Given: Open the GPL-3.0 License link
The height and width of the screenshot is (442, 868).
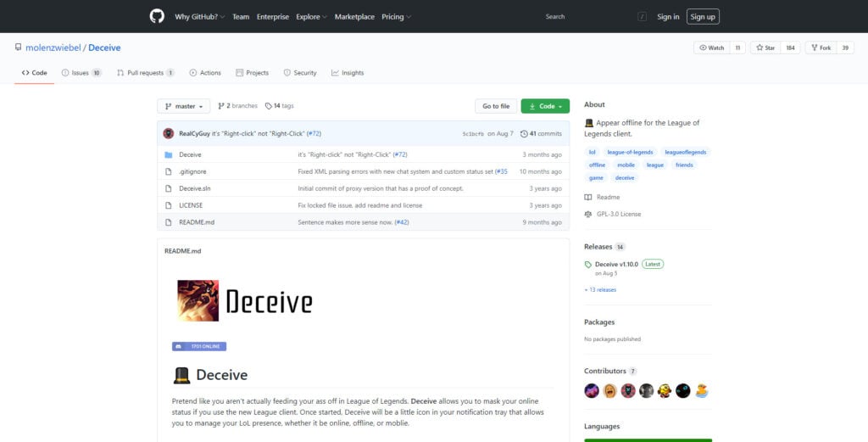Looking at the screenshot, I should click(612, 214).
